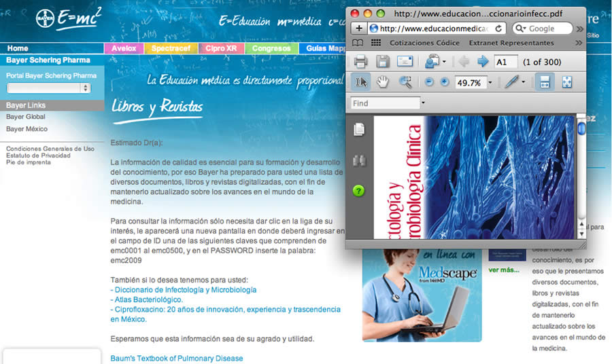Open the Cipro XR navigation tab
The width and height of the screenshot is (612, 364).
click(221, 48)
